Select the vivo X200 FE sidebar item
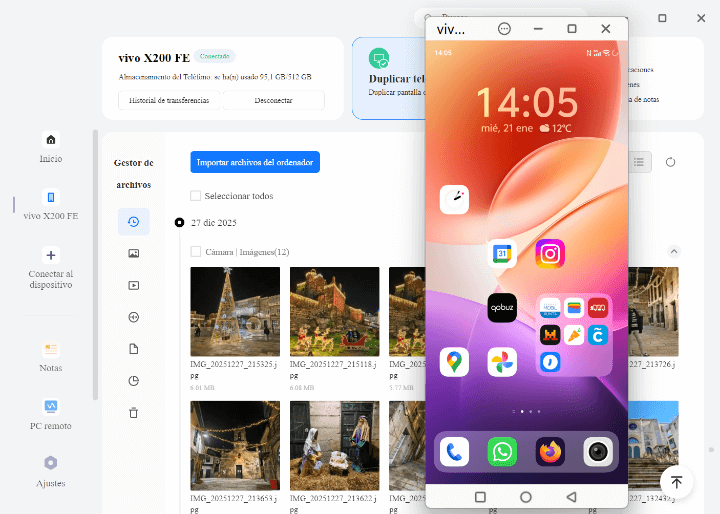This screenshot has height=514, width=720. point(51,205)
